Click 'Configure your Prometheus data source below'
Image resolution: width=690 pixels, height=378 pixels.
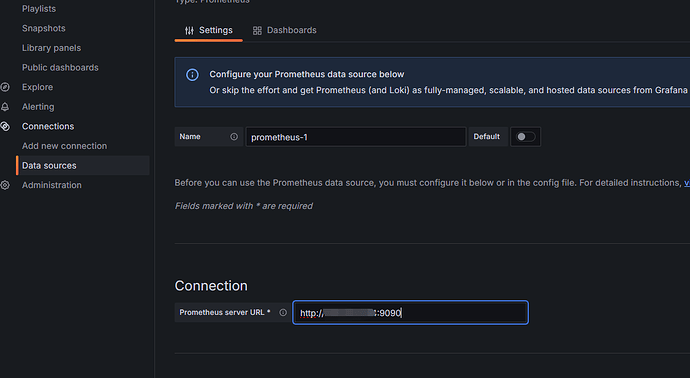click(307, 74)
